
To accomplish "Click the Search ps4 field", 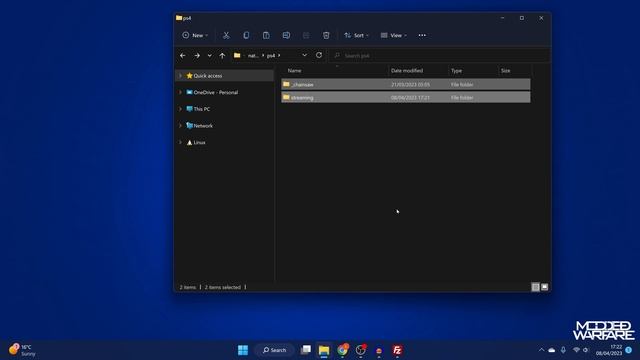I will click(439, 56).
